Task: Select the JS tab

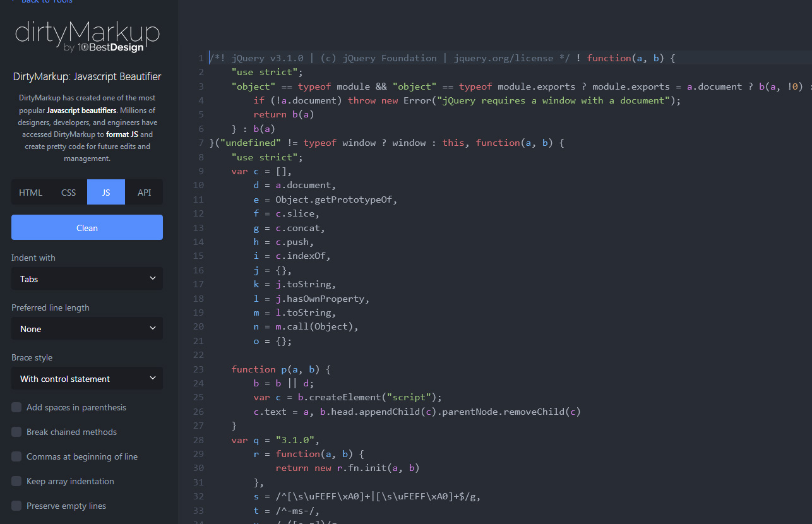Action: (x=106, y=193)
